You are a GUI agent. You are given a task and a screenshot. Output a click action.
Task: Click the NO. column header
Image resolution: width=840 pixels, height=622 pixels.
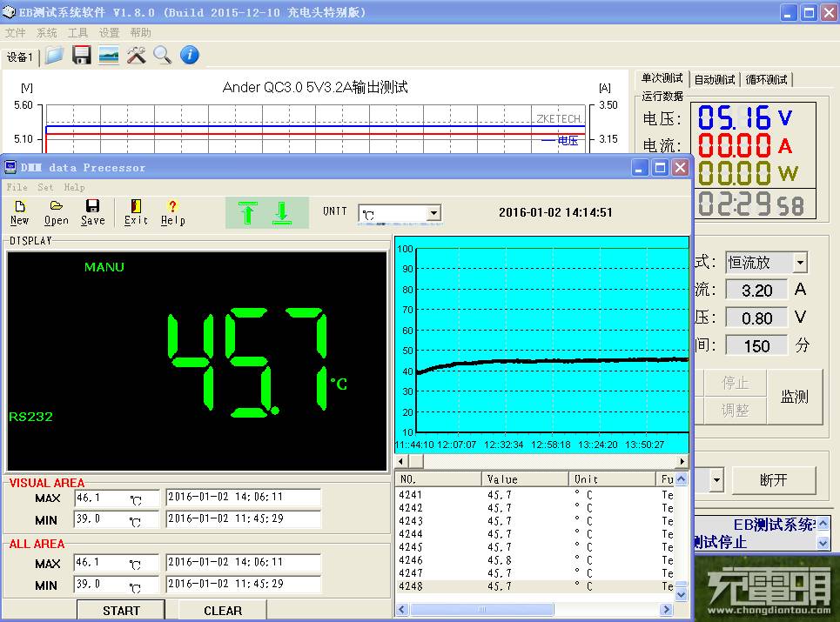438,479
